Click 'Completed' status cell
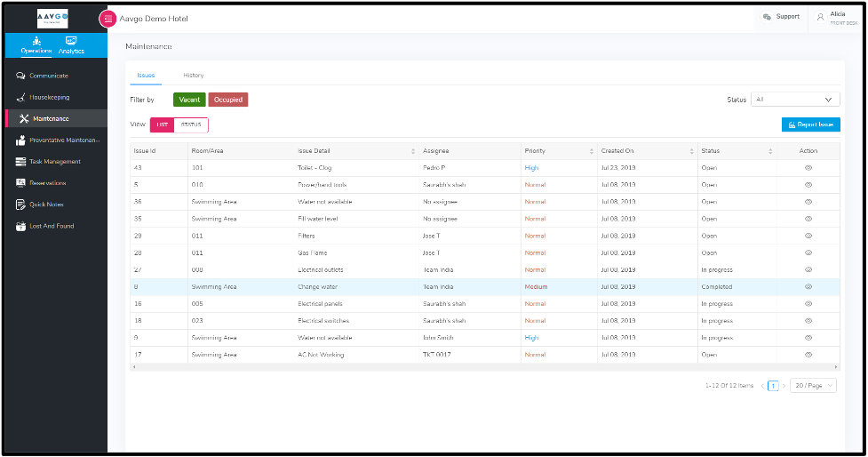This screenshot has height=457, width=868. [716, 287]
